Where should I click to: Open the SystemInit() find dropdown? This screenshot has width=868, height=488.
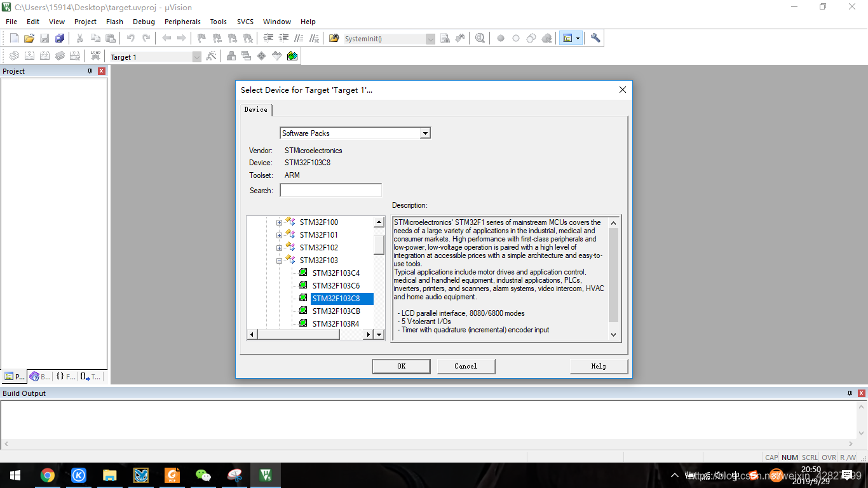point(430,39)
